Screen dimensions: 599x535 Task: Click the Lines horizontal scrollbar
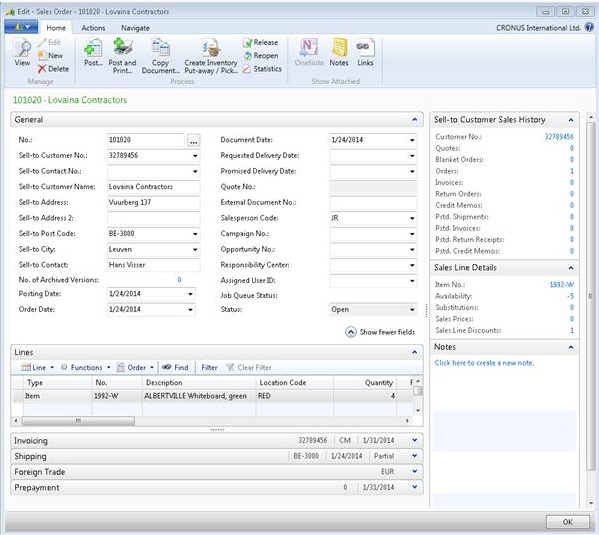tap(78, 421)
